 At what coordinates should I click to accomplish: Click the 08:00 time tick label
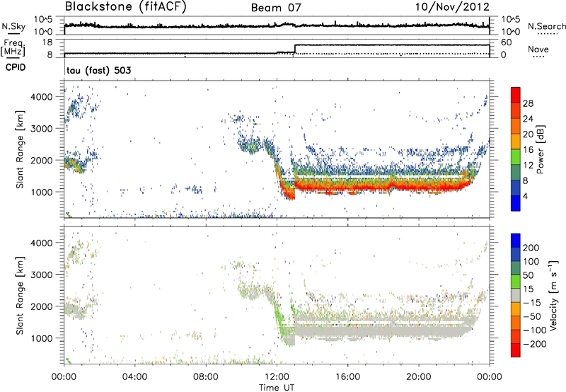pyautogui.click(x=206, y=377)
